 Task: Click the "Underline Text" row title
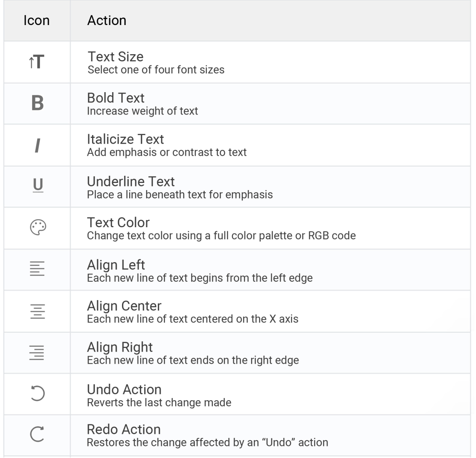pos(131,181)
